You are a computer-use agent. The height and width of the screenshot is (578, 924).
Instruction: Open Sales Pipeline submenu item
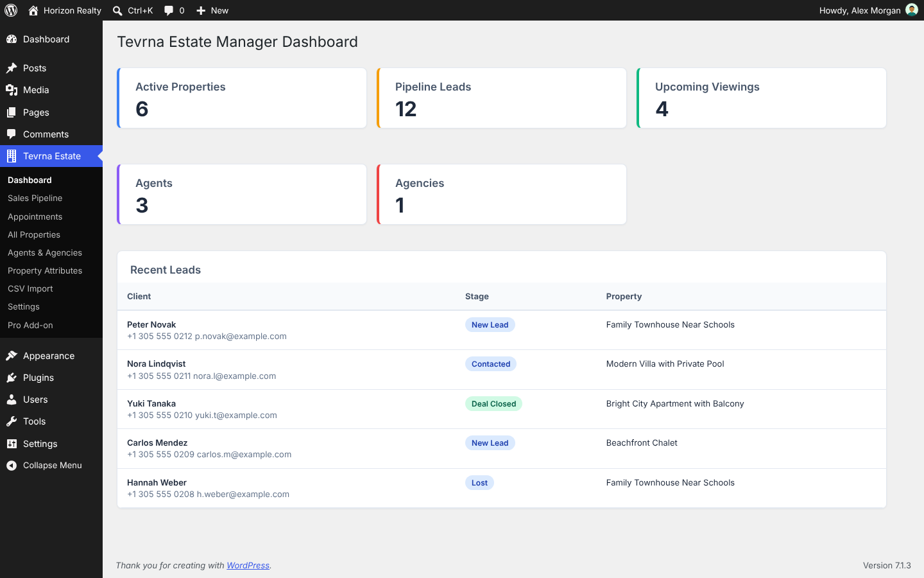point(35,198)
